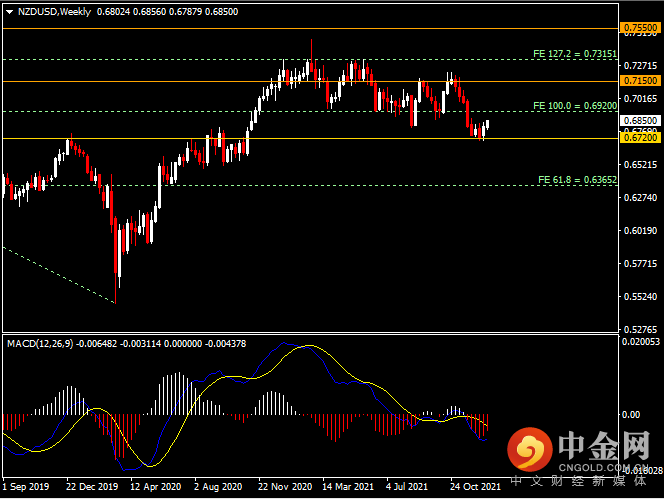
Task: Click the 0.72715 price axis value
Action: point(641,66)
